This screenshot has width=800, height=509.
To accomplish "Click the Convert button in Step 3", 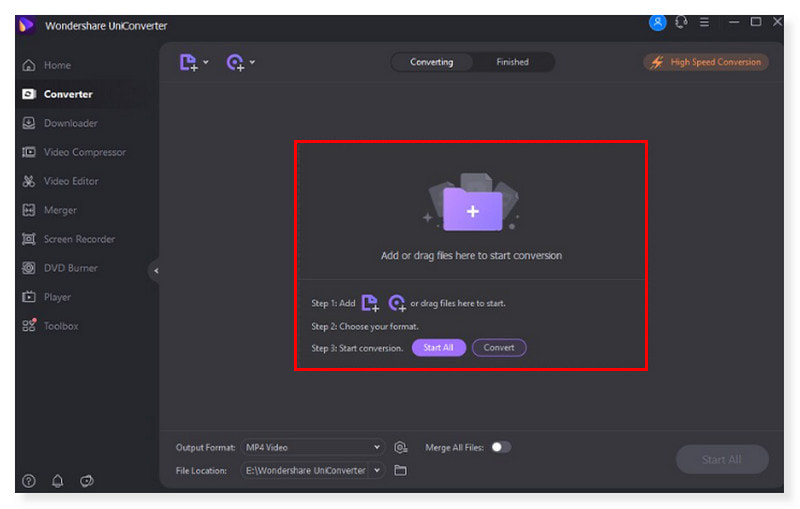I will 498,348.
